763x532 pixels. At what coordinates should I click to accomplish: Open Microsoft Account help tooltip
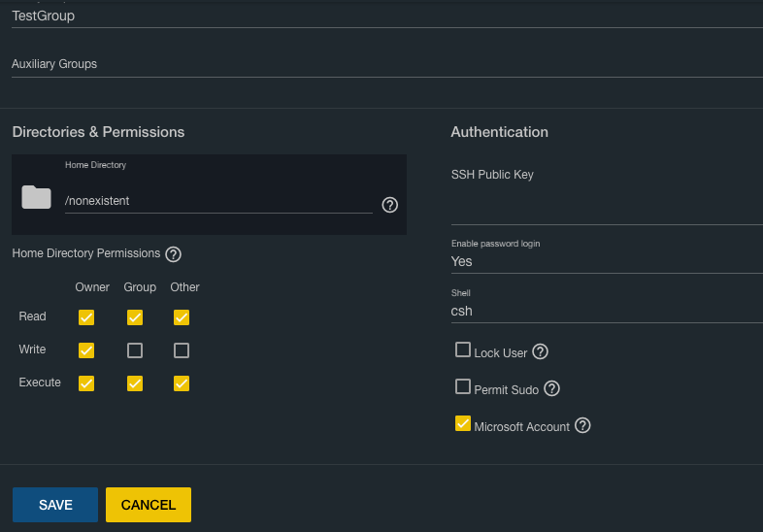point(582,425)
